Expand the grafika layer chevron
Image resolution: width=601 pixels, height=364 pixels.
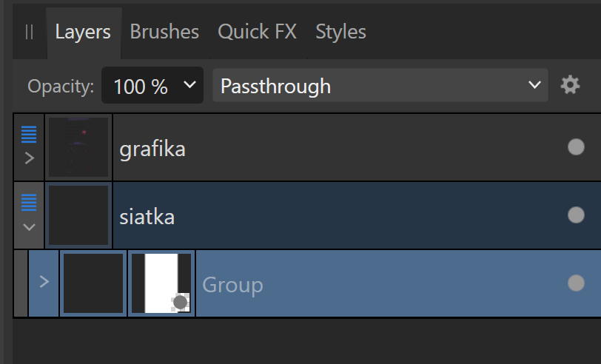pyautogui.click(x=30, y=158)
